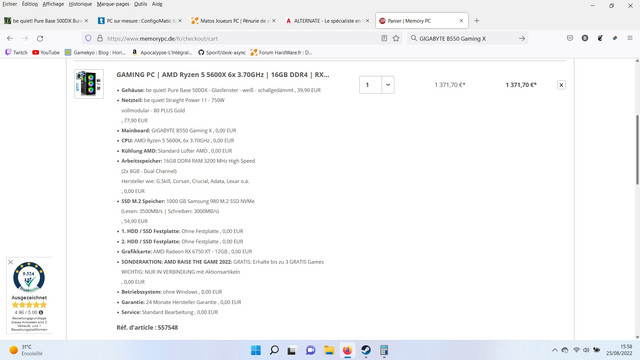The width and height of the screenshot is (640, 360).
Task: Click the vertical page scrollbar thumb
Action: (637, 150)
